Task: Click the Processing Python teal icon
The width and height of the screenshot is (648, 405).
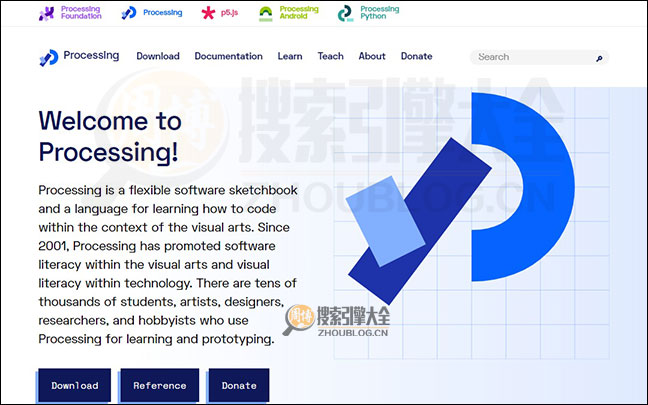Action: tap(345, 13)
